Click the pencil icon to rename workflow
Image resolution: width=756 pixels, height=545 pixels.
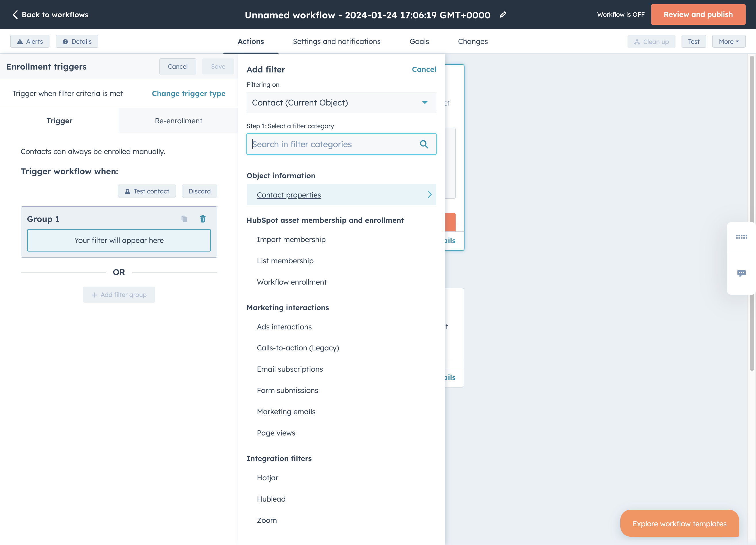click(503, 14)
